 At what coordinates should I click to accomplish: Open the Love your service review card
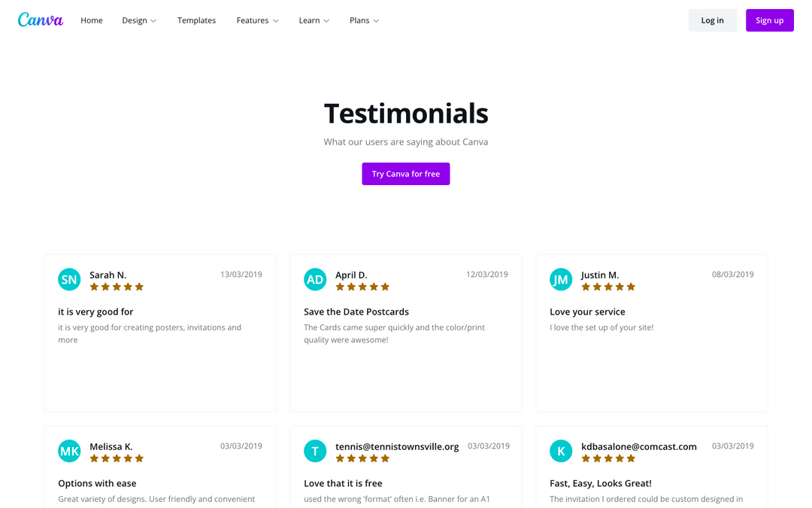click(x=651, y=333)
